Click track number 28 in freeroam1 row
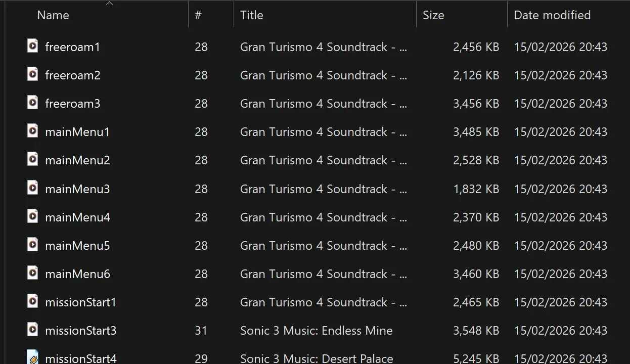 [201, 47]
